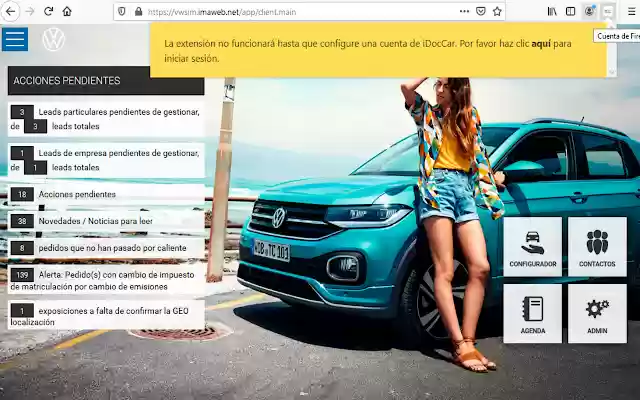Screen dimensions: 640x400
Task: Bookmark this page with the star
Action: tap(497, 11)
